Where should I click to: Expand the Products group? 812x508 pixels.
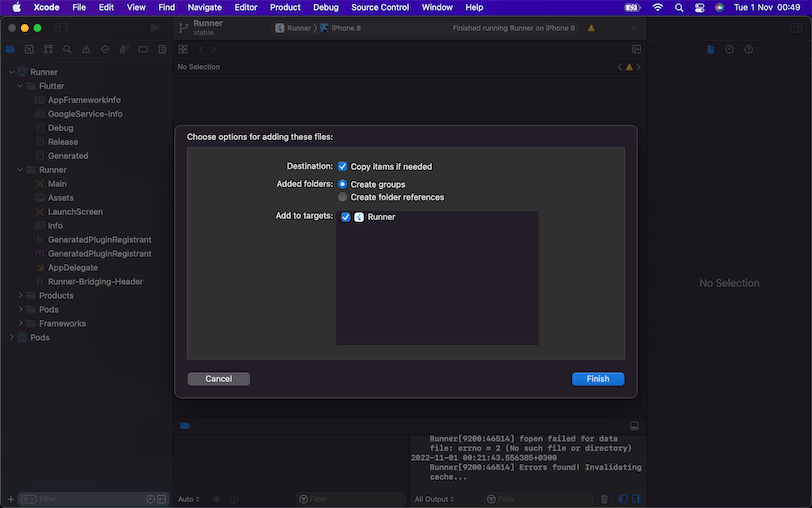[x=20, y=295]
